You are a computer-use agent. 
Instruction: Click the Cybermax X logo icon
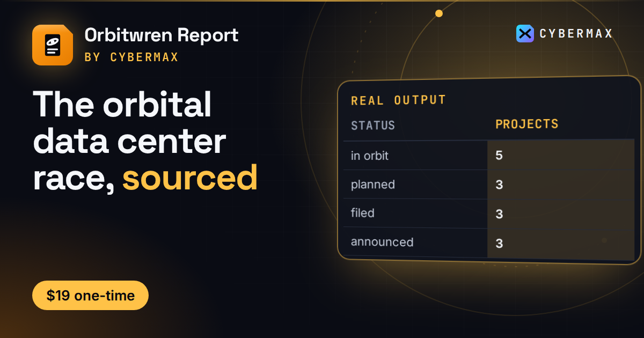tap(525, 33)
